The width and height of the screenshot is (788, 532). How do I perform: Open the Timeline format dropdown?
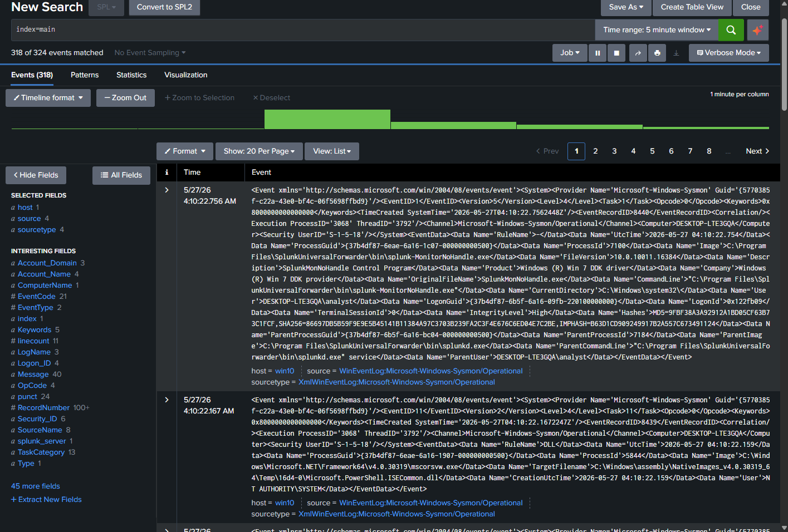point(48,98)
